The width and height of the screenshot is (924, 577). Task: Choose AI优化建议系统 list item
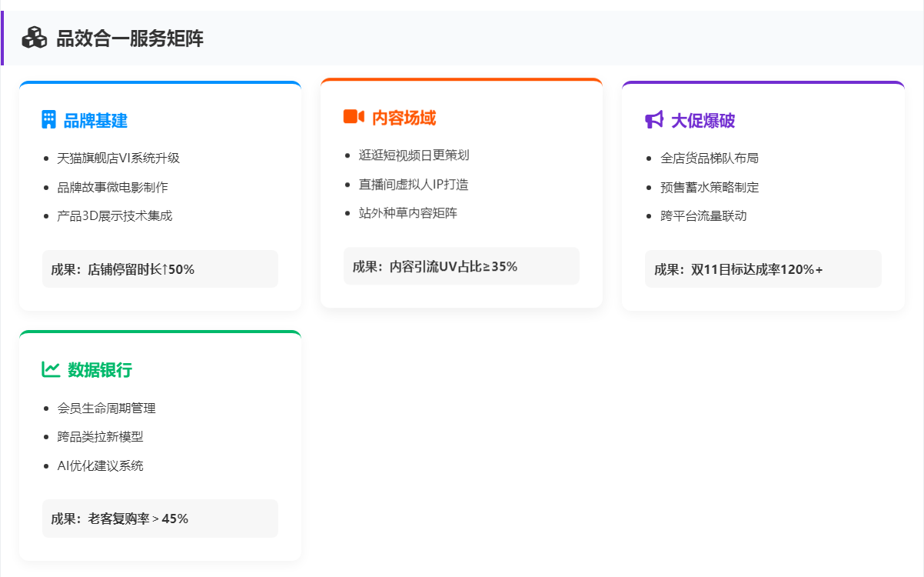point(100,466)
